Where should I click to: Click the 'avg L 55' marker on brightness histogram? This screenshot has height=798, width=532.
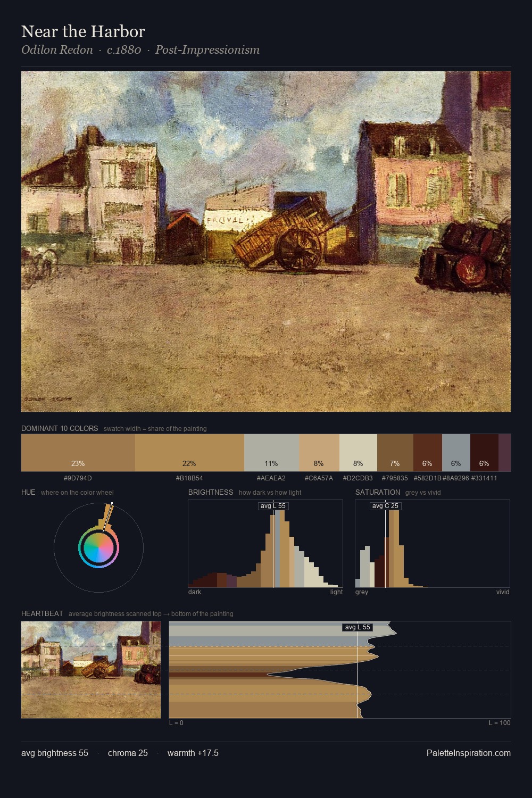point(273,506)
